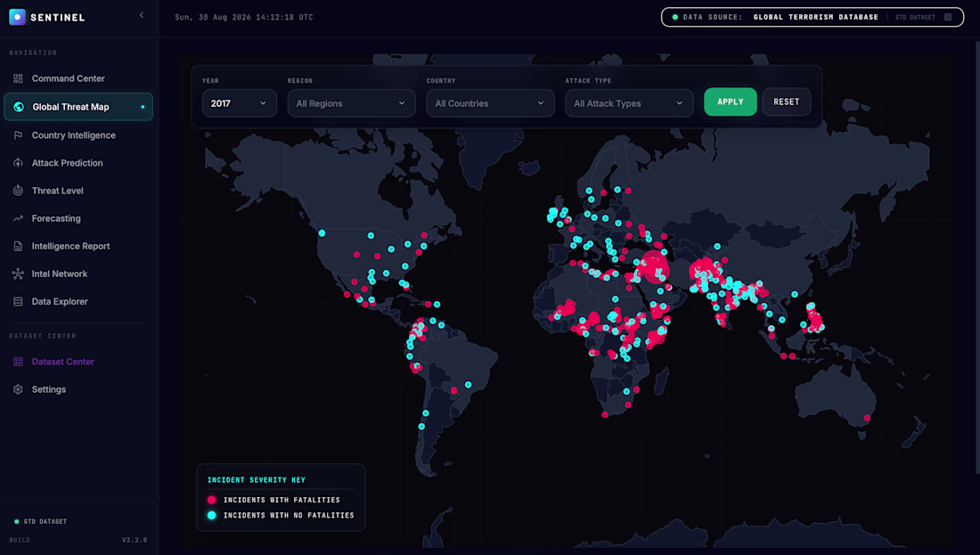
Task: Click the Command Center grid icon
Action: (18, 78)
